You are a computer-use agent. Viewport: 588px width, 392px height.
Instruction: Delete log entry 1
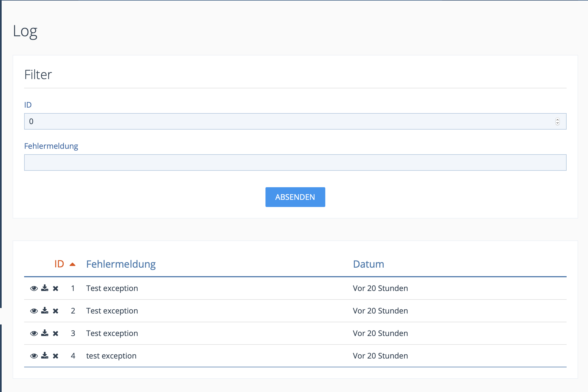(56, 288)
